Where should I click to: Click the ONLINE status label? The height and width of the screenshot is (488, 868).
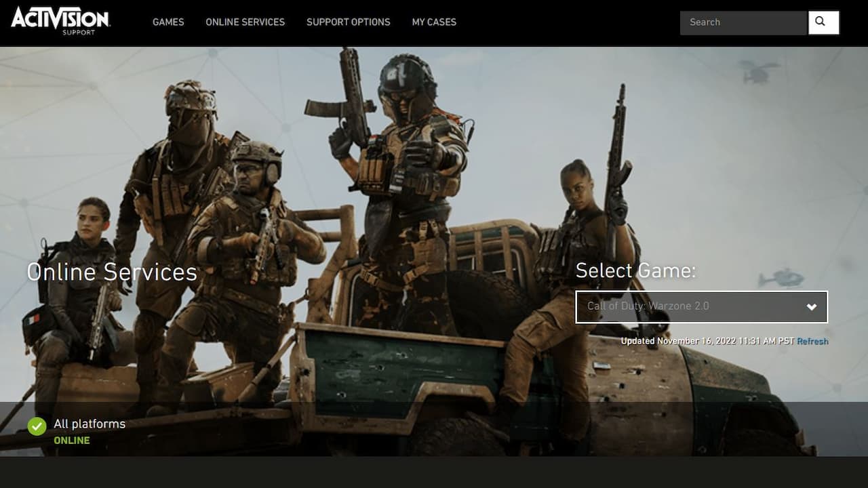point(71,440)
